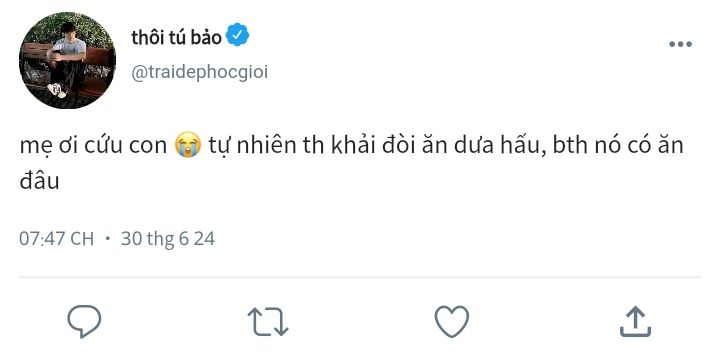This screenshot has height=362, width=719.
Task: Open the @traidephocgioi handle link
Action: [x=199, y=72]
